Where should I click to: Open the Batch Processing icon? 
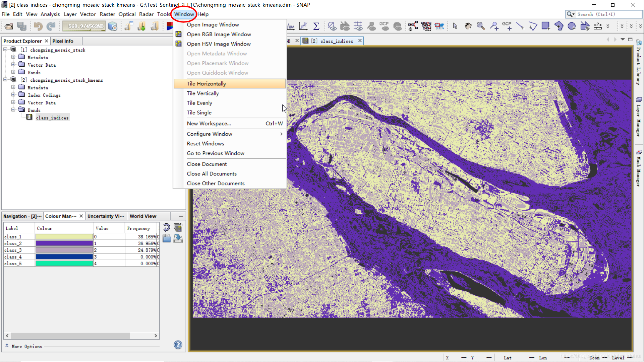426,26
